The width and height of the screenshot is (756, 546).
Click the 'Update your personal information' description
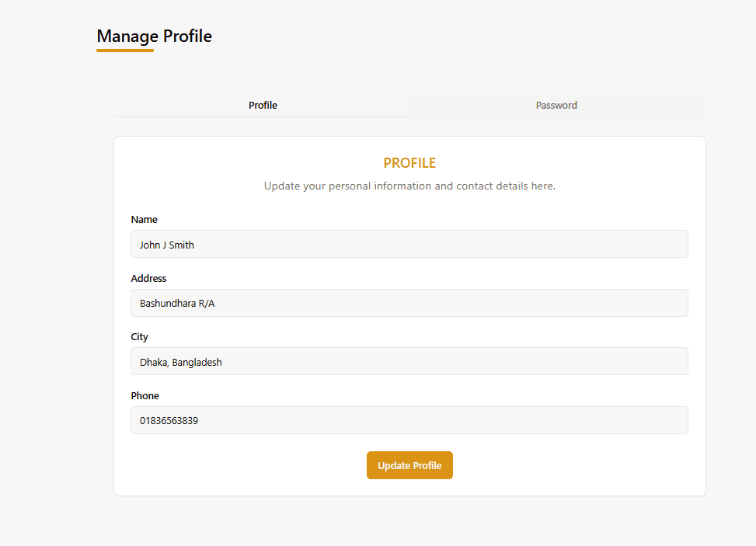409,186
